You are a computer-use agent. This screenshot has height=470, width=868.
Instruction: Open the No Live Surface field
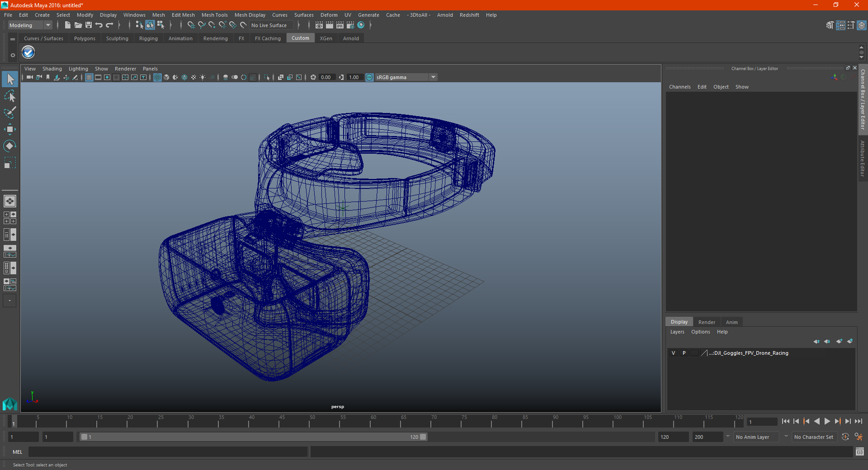pos(272,25)
